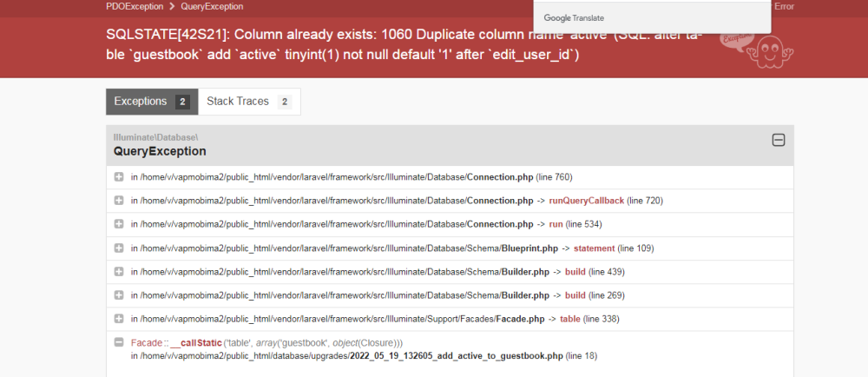Switch to the Exceptions tab
The image size is (868, 377).
coord(140,102)
